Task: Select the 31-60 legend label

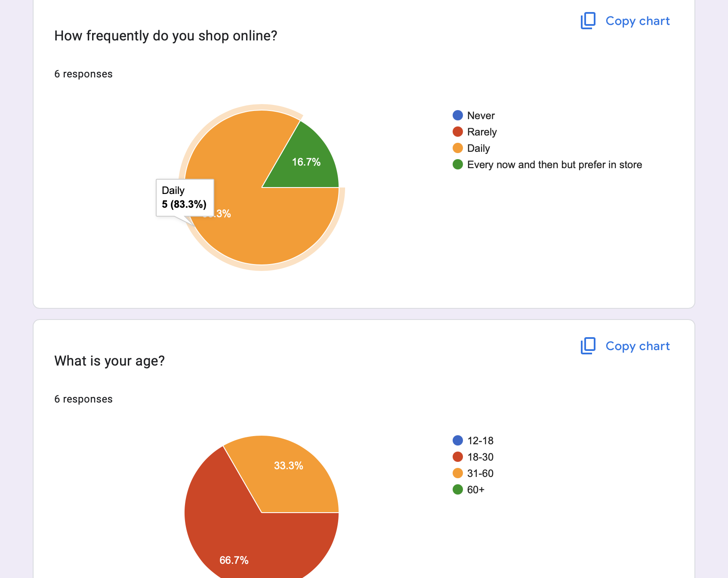Action: pos(480,473)
